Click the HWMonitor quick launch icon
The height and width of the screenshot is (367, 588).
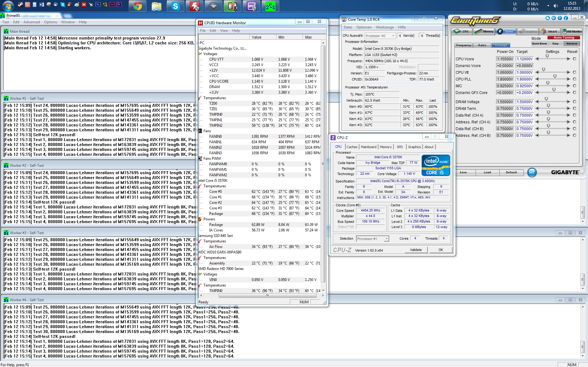84,5
